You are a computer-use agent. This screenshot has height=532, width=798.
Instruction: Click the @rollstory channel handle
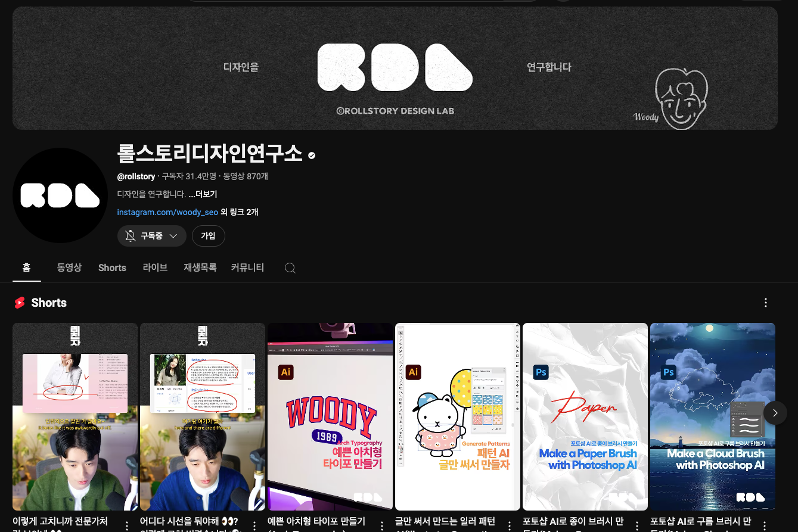coord(136,176)
